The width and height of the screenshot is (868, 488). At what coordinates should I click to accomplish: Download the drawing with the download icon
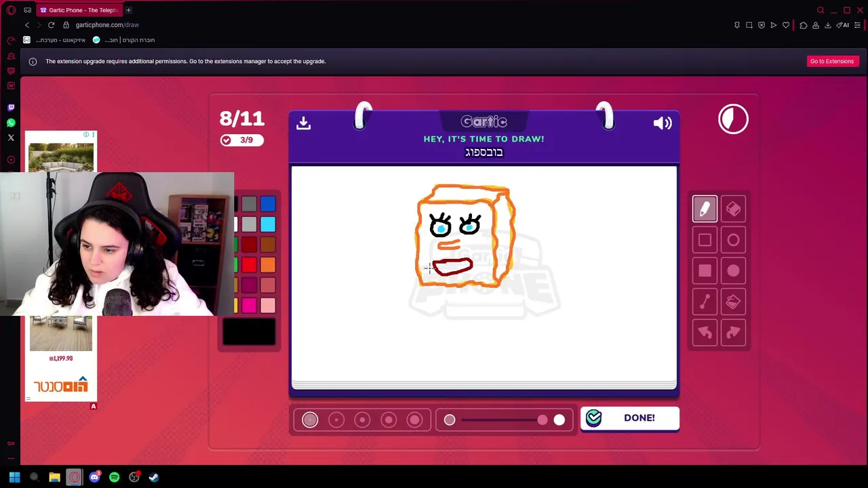[x=303, y=123]
